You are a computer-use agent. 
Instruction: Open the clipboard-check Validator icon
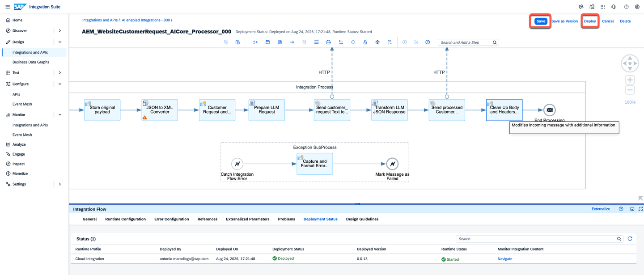[x=390, y=42]
